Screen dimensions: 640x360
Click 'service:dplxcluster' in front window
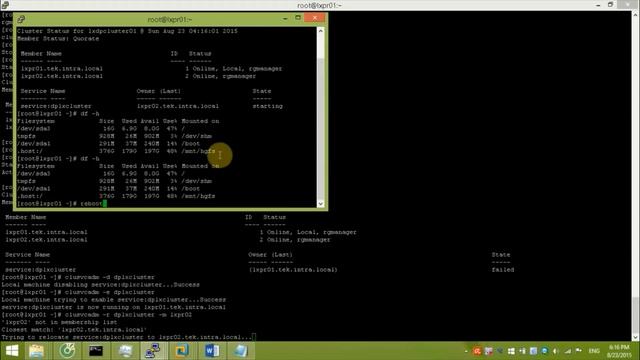pos(56,106)
